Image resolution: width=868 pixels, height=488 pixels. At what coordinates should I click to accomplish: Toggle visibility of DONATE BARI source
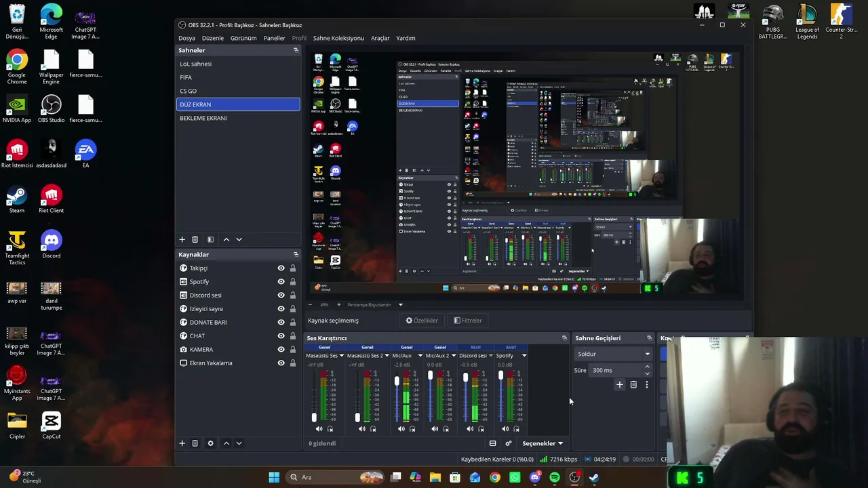pyautogui.click(x=281, y=323)
